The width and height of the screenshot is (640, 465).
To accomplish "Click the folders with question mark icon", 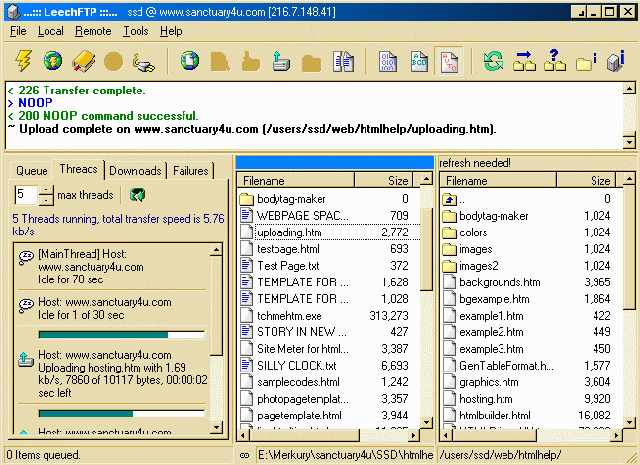I will click(555, 60).
